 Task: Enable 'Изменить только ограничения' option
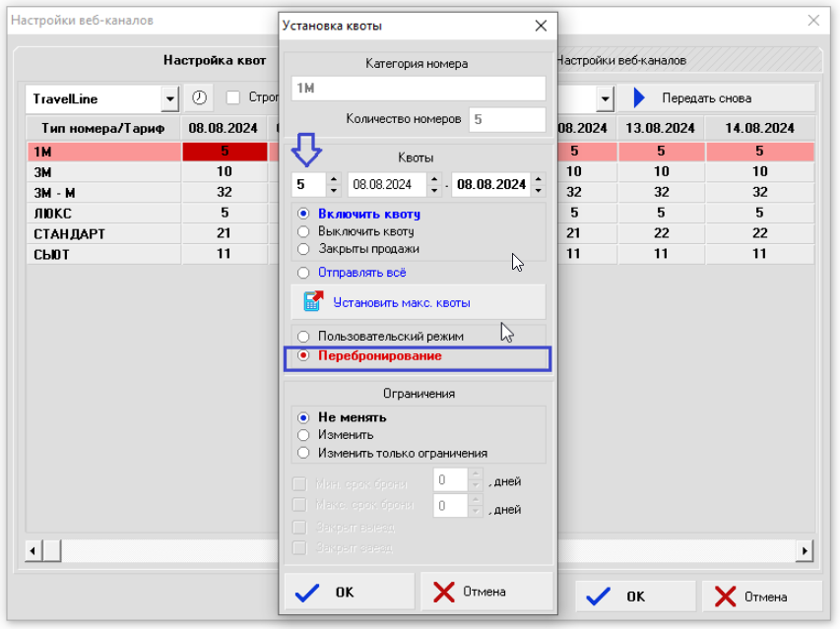pos(303,453)
